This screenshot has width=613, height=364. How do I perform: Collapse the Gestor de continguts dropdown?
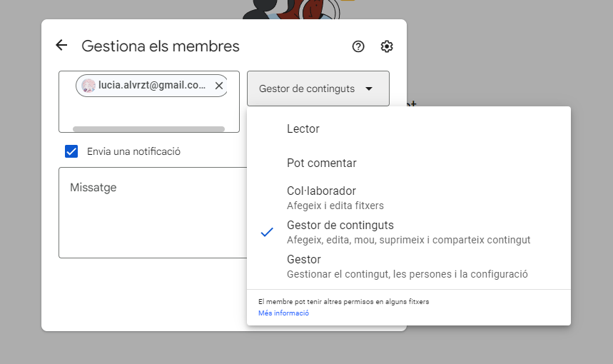click(x=318, y=89)
